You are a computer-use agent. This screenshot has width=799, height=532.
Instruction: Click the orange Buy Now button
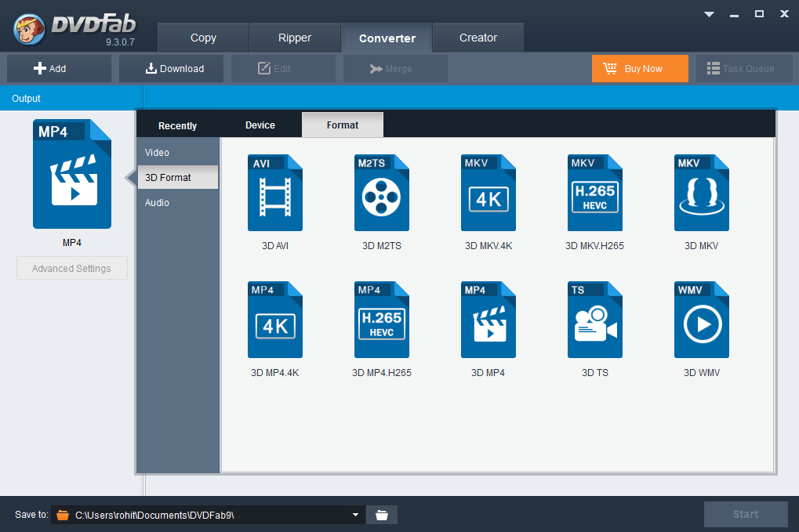[x=640, y=69]
